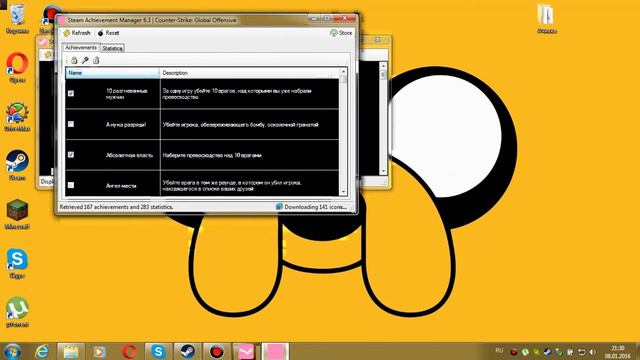The width and height of the screenshot is (640, 360).
Task: Click the 'Downloading 141 icons' status indicator
Action: 311,207
